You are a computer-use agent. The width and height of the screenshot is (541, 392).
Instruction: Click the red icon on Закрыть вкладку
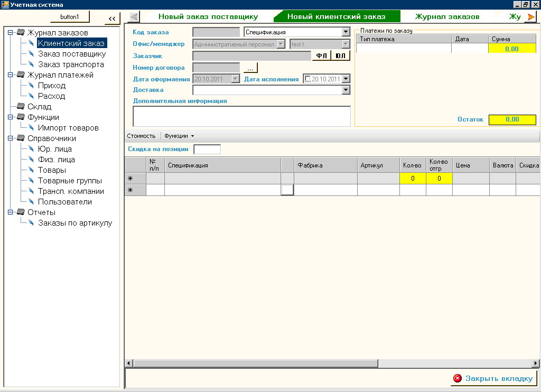(x=458, y=378)
